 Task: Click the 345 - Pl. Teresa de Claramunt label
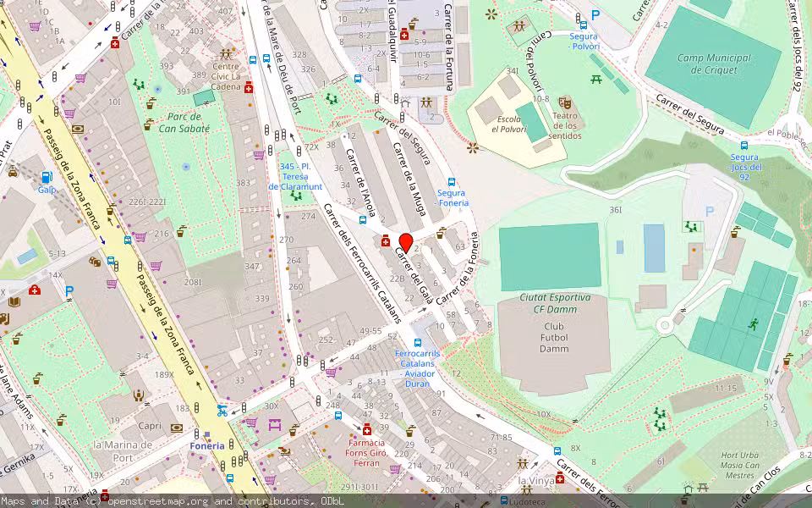coord(295,176)
